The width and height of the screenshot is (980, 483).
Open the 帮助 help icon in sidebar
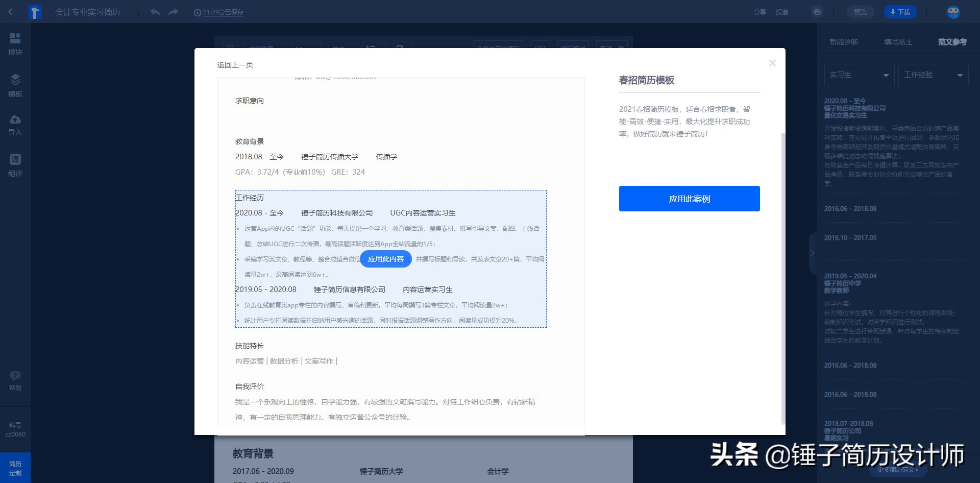coord(15,381)
